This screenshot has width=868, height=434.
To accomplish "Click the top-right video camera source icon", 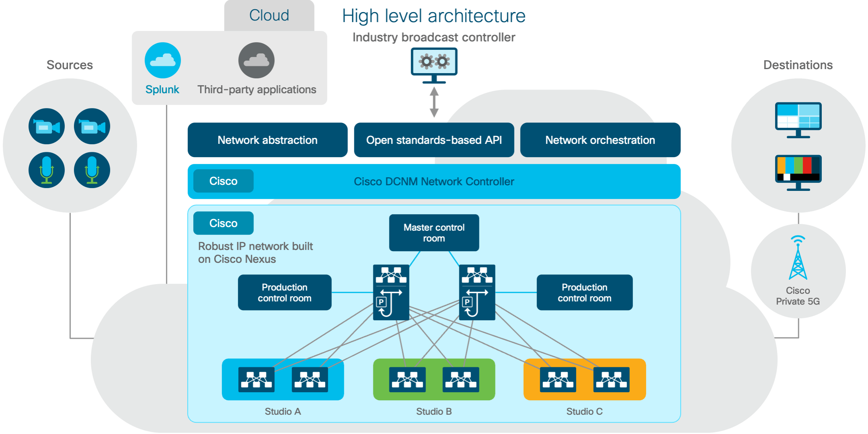I will point(92,126).
